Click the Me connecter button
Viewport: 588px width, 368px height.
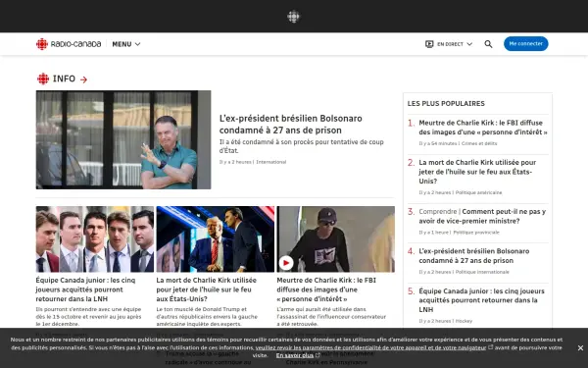[525, 43]
